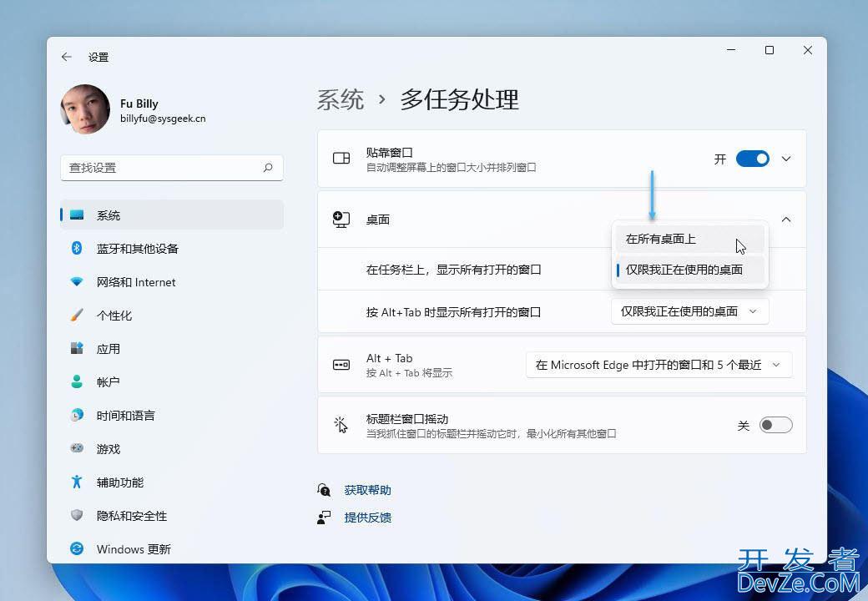Minimize the 设置 window

[x=731, y=50]
